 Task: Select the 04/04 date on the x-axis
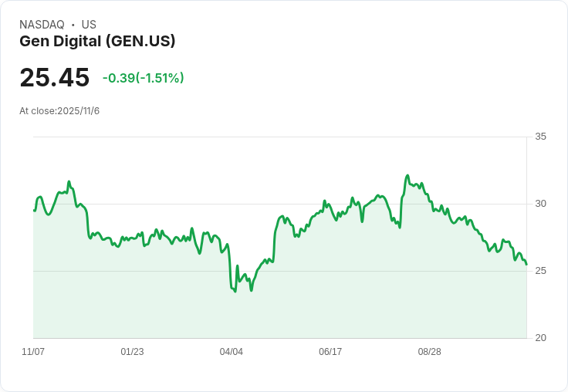232,352
